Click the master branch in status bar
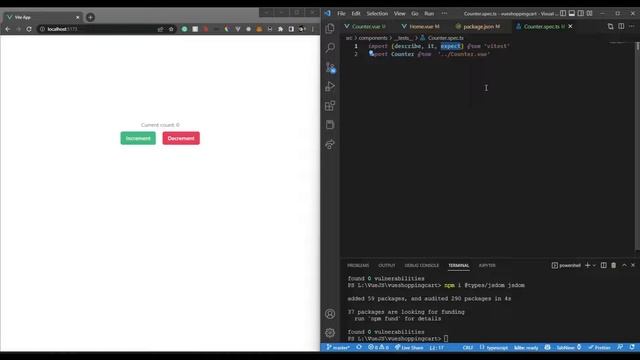 338,347
